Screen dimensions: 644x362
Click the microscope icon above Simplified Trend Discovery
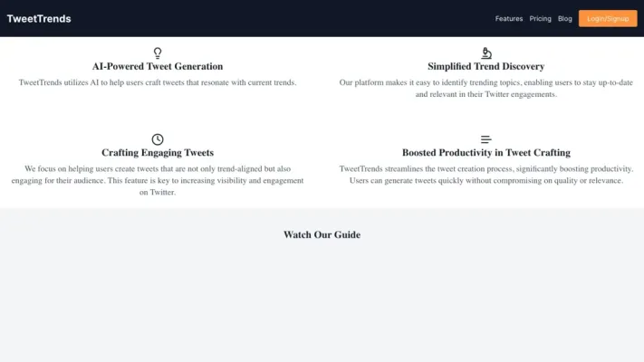tap(486, 52)
